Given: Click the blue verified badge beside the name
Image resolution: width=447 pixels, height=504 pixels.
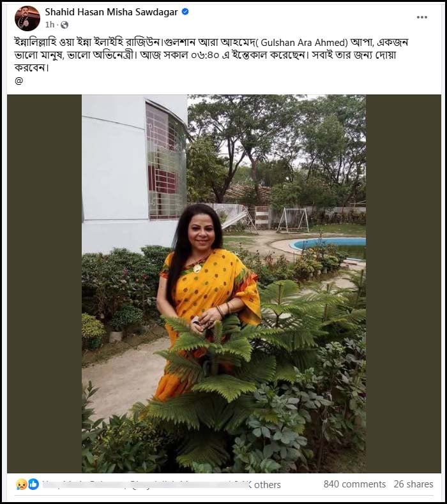Looking at the screenshot, I should point(185,12).
